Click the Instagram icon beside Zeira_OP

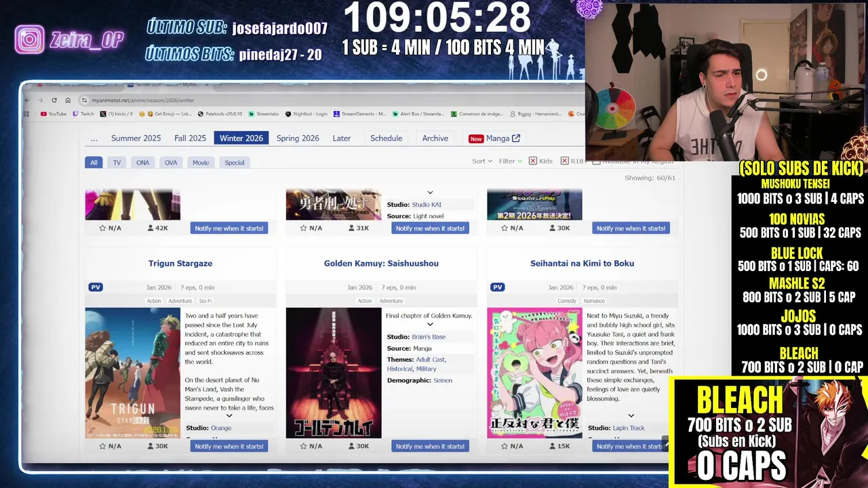[x=30, y=40]
